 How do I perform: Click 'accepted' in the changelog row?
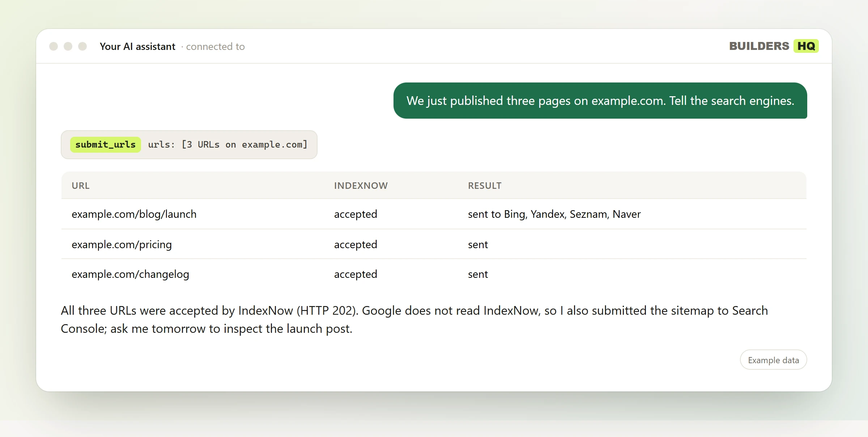[356, 274]
